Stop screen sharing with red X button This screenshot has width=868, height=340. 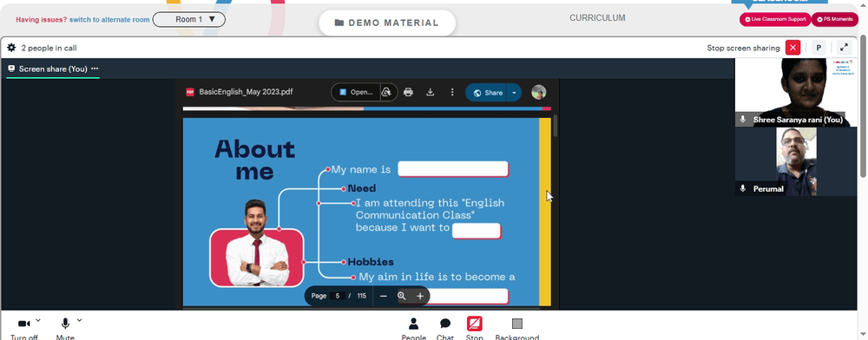pos(792,48)
